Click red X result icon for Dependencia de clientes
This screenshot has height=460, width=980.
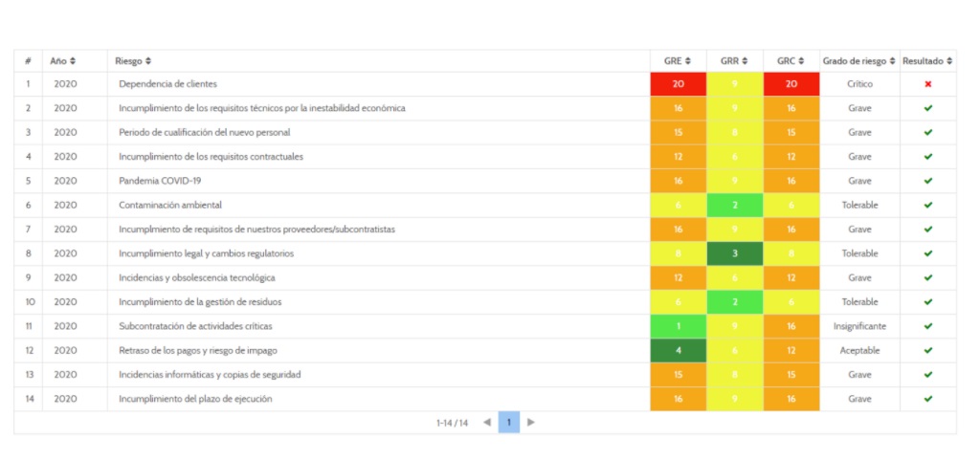[x=927, y=84]
